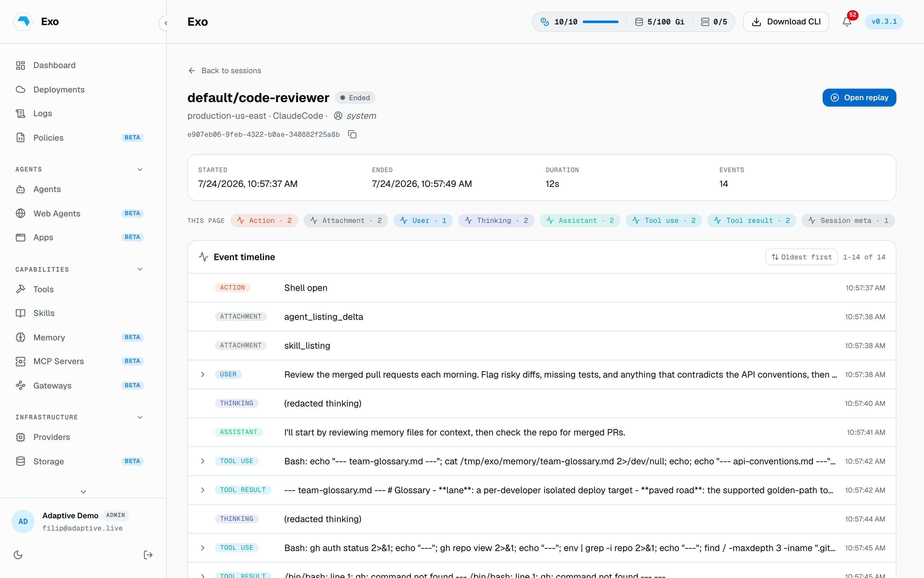Collapse the INFRASTRUCTURE sidebar section
Image resolution: width=924 pixels, height=578 pixels.
pyautogui.click(x=140, y=417)
